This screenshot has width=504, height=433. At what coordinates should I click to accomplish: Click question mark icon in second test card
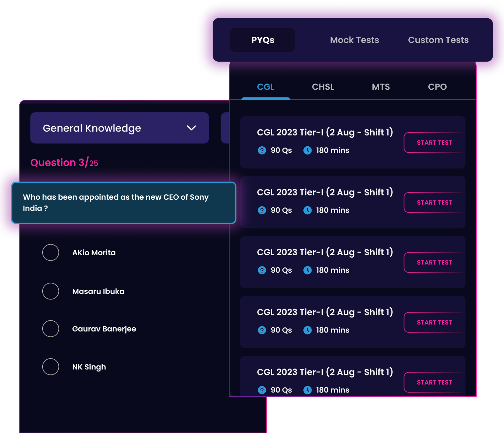(x=262, y=210)
